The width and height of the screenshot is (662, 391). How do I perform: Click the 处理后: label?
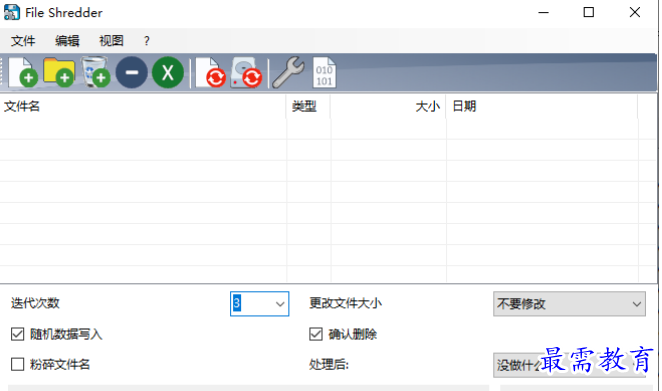pyautogui.click(x=329, y=364)
